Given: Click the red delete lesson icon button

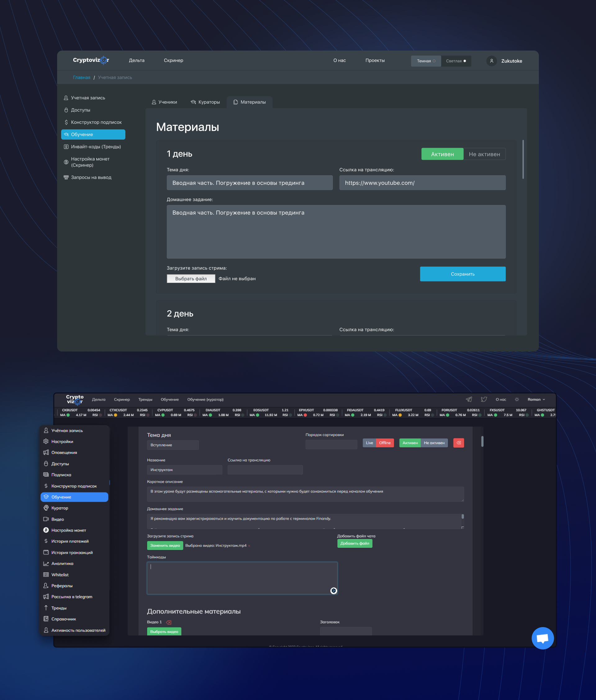Looking at the screenshot, I should 458,443.
